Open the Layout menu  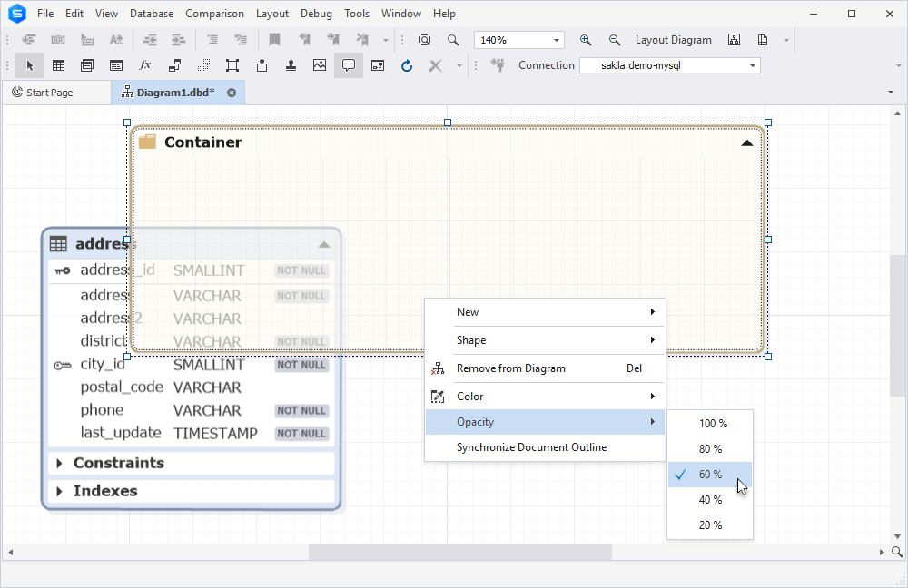[x=272, y=14]
